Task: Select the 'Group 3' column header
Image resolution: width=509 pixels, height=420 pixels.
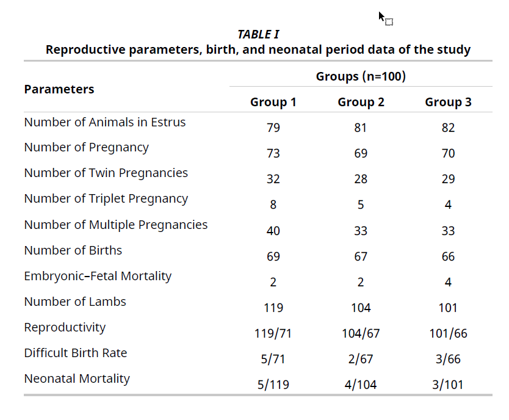Action: coord(448,102)
